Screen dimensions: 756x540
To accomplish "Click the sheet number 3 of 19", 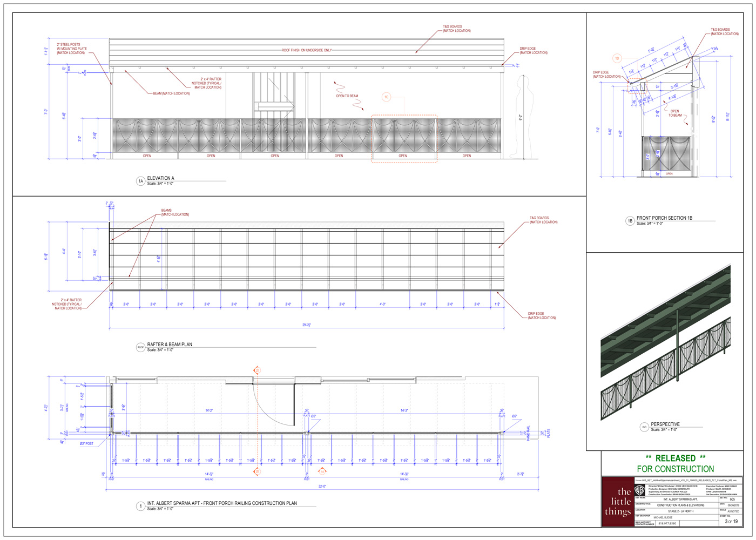I will [x=731, y=522].
